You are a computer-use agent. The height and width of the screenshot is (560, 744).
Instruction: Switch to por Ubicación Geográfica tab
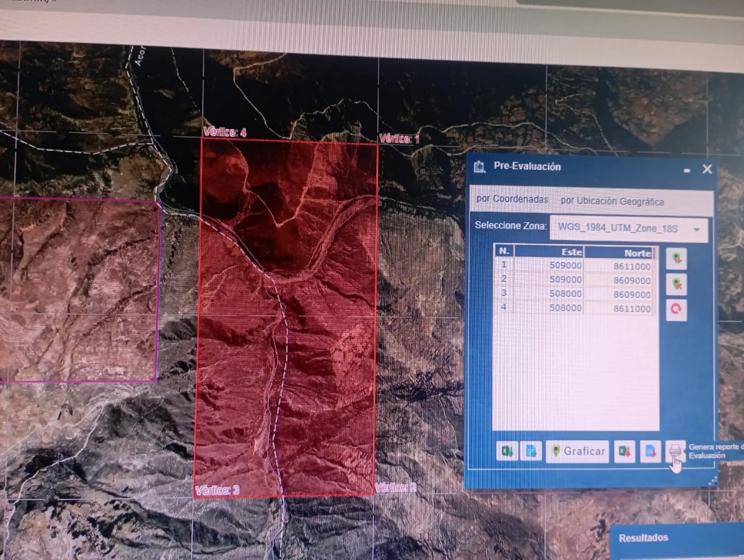click(612, 202)
